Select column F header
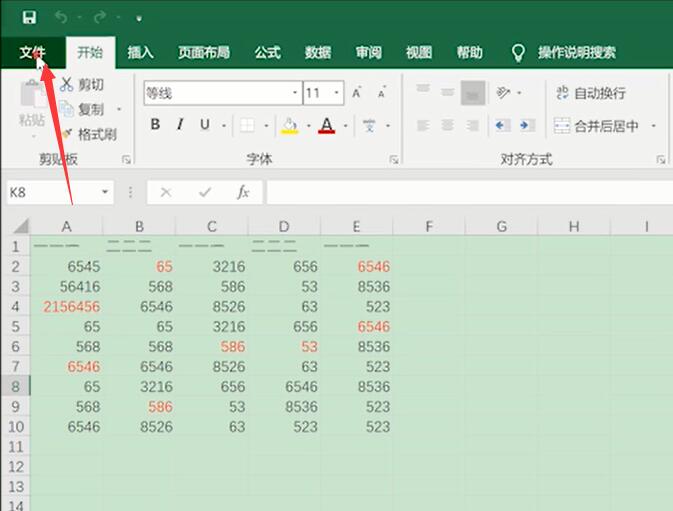 [429, 226]
